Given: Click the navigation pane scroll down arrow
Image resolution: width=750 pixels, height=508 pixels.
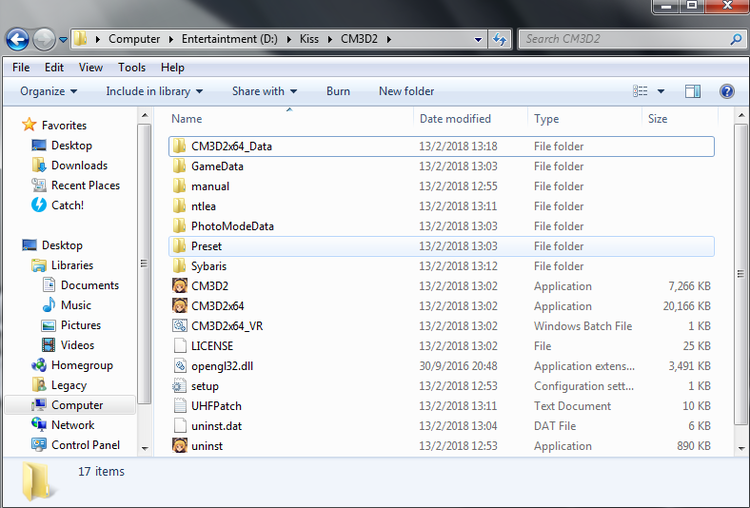Looking at the screenshot, I should click(144, 449).
